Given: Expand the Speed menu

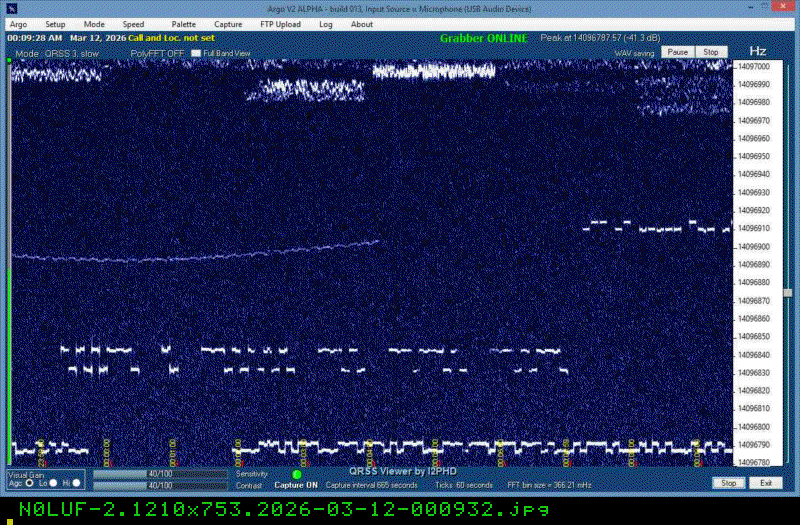Looking at the screenshot, I should click(x=133, y=24).
